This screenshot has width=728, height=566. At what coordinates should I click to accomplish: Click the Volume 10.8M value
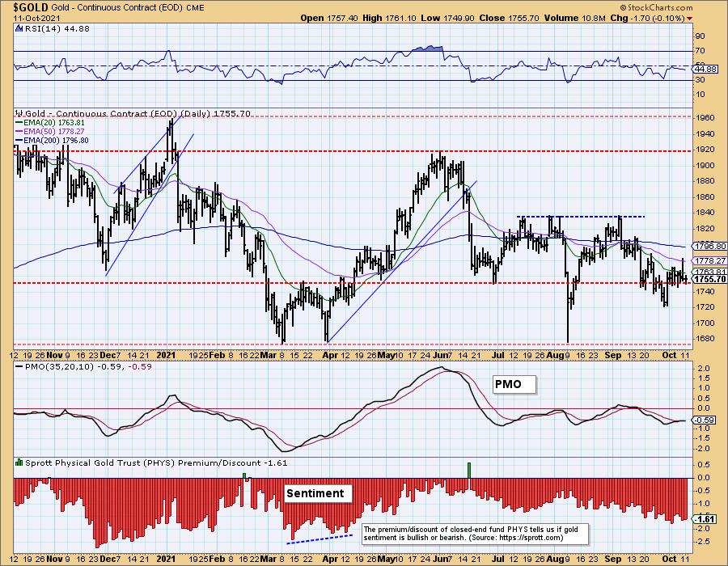click(575, 18)
